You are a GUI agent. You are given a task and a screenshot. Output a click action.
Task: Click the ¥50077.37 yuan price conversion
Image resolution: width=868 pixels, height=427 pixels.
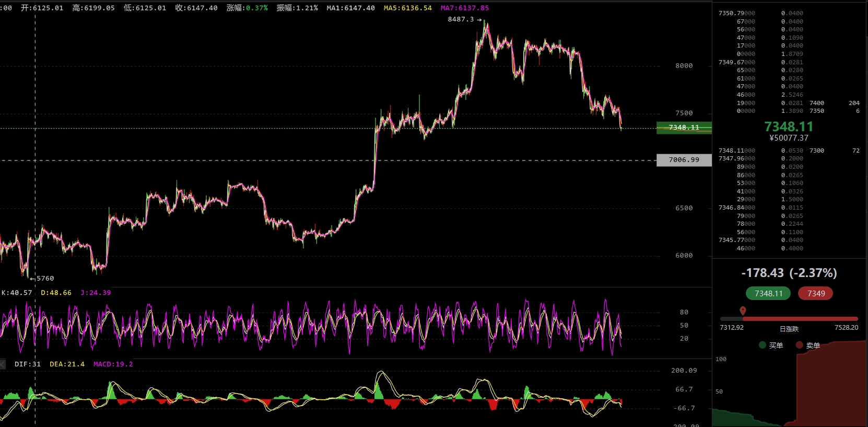point(789,138)
